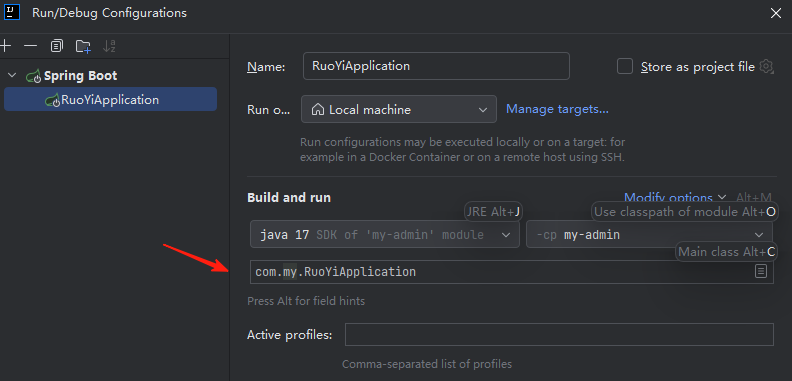792x381 pixels.
Task: Create a new configuration folder
Action: pyautogui.click(x=83, y=46)
